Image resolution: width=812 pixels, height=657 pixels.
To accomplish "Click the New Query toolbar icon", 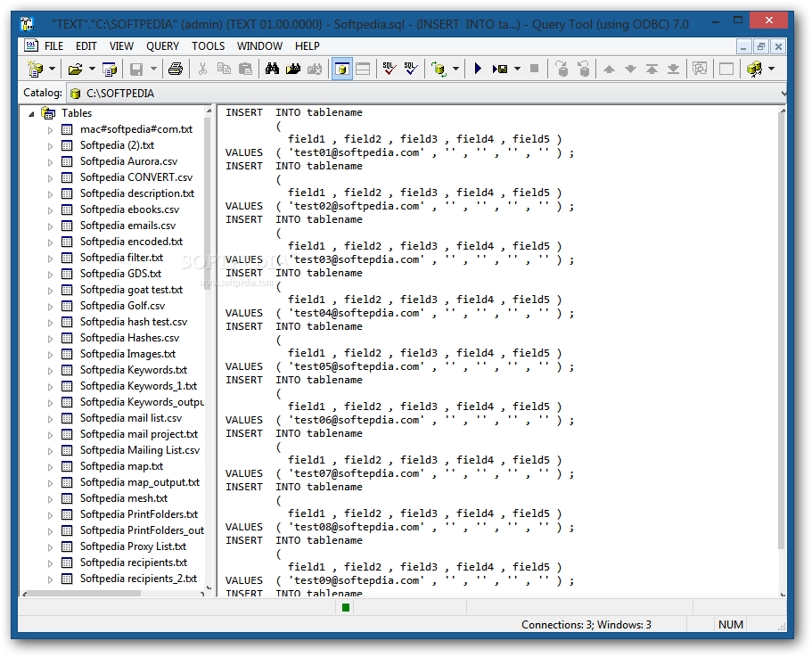I will click(x=36, y=69).
